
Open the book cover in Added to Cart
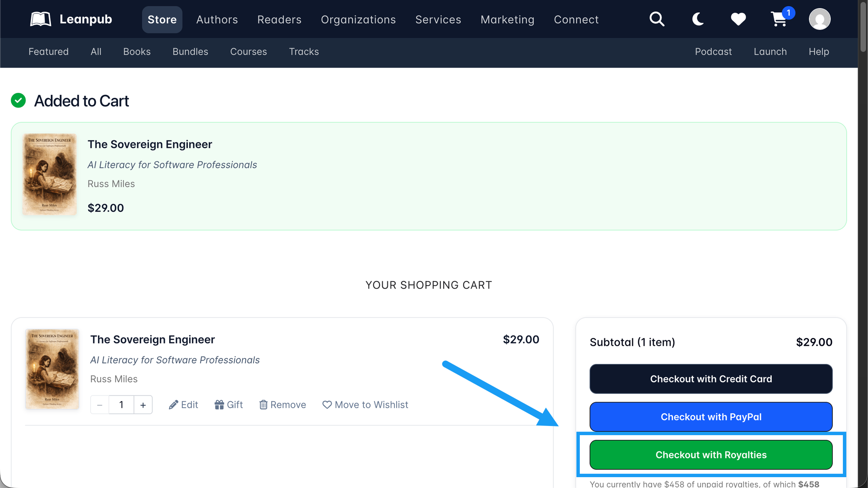[49, 174]
